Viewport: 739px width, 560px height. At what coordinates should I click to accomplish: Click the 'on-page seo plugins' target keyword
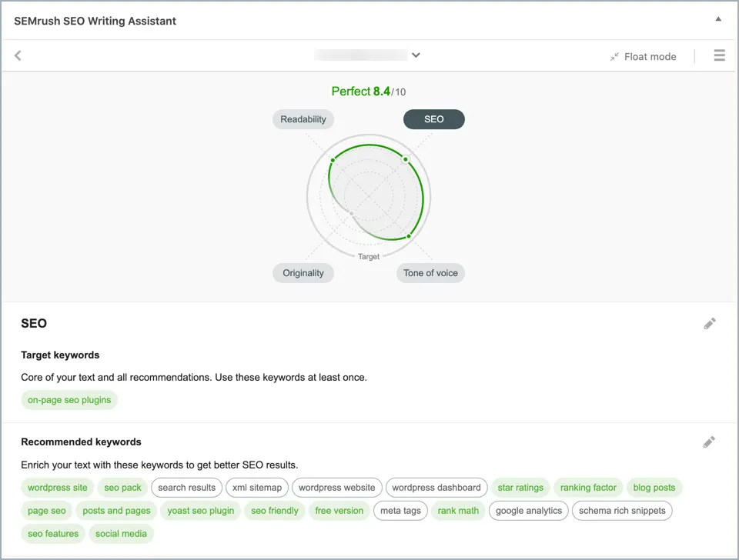tap(69, 400)
